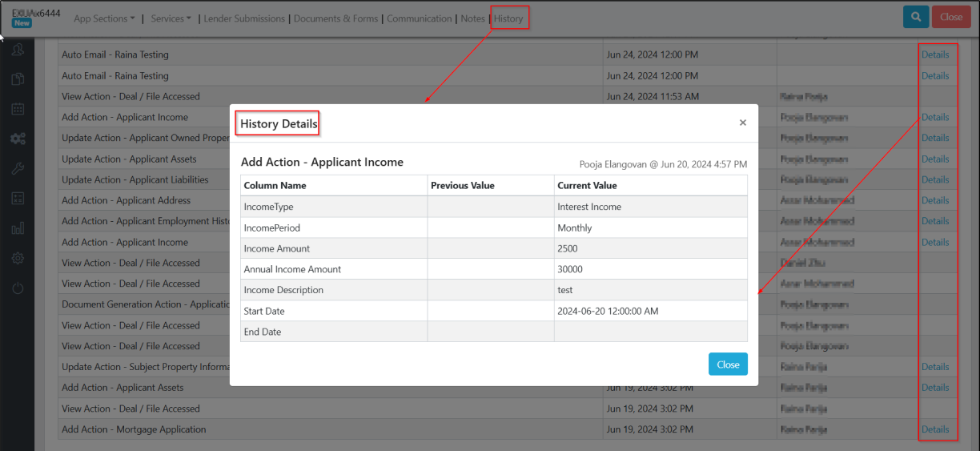
Task: Click the gears icon in the sidebar
Action: (x=18, y=139)
